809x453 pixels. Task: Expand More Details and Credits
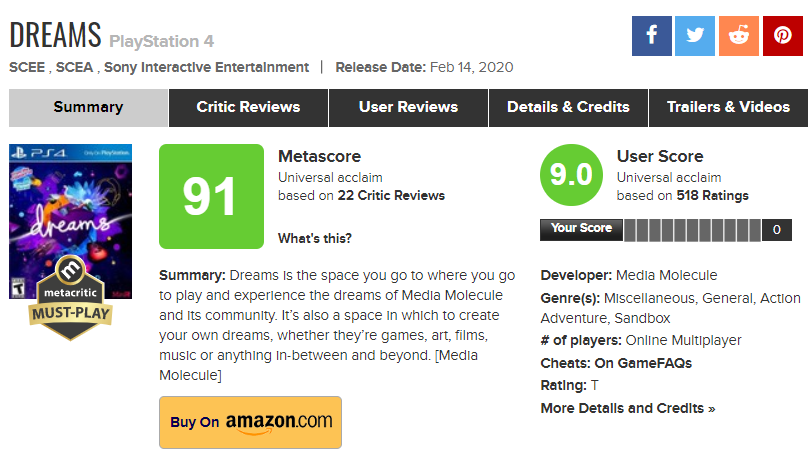tap(628, 408)
